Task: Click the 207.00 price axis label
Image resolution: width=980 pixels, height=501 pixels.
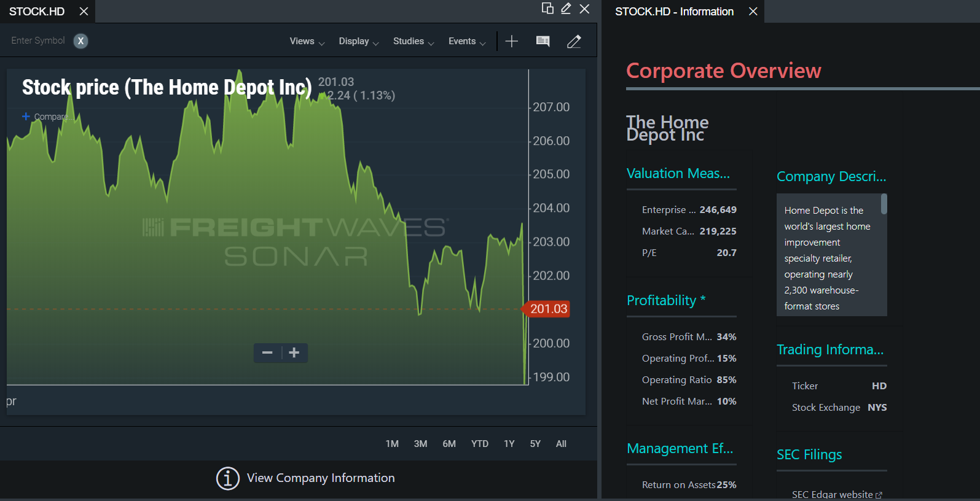Action: (x=551, y=107)
